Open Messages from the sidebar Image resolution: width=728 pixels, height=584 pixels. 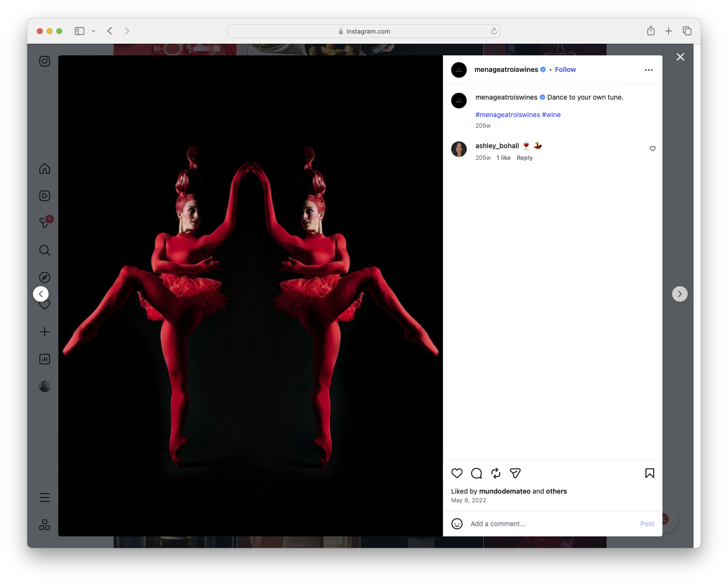[x=44, y=223]
